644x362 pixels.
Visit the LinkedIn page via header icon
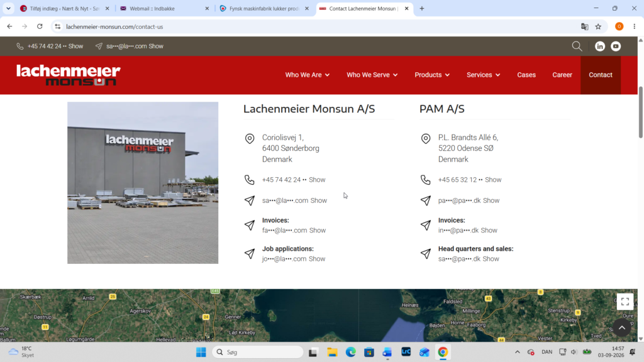coord(599,47)
